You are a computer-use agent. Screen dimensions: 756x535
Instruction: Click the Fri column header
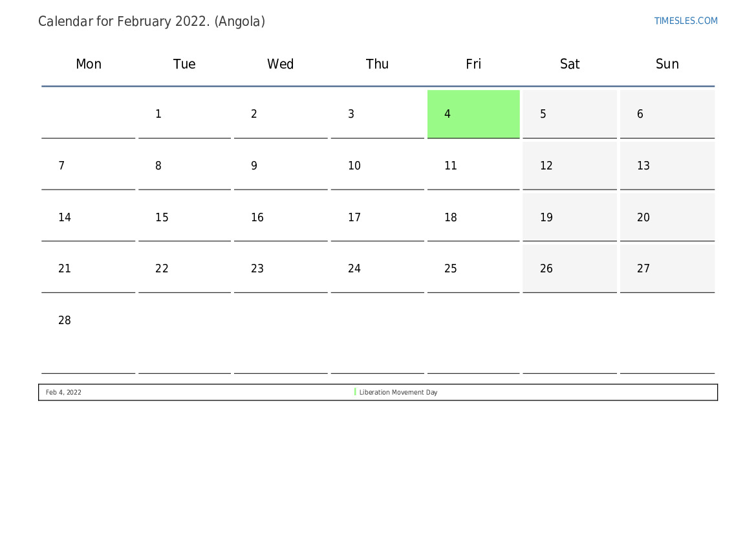tap(473, 63)
